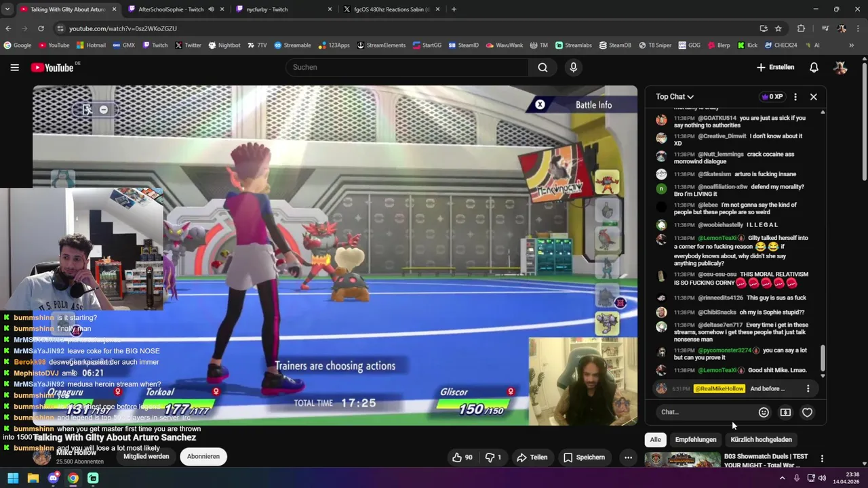The image size is (868, 488).
Task: Close the live chat panel
Action: [814, 97]
